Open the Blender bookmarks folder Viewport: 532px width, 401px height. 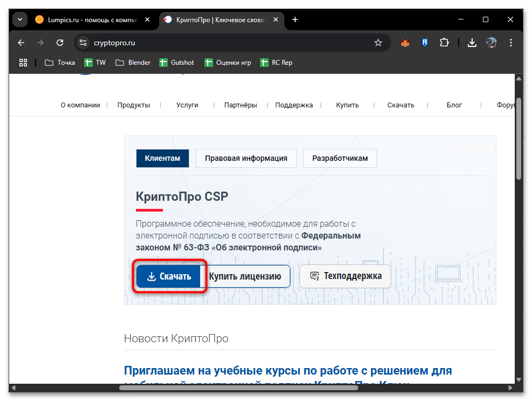tap(133, 63)
